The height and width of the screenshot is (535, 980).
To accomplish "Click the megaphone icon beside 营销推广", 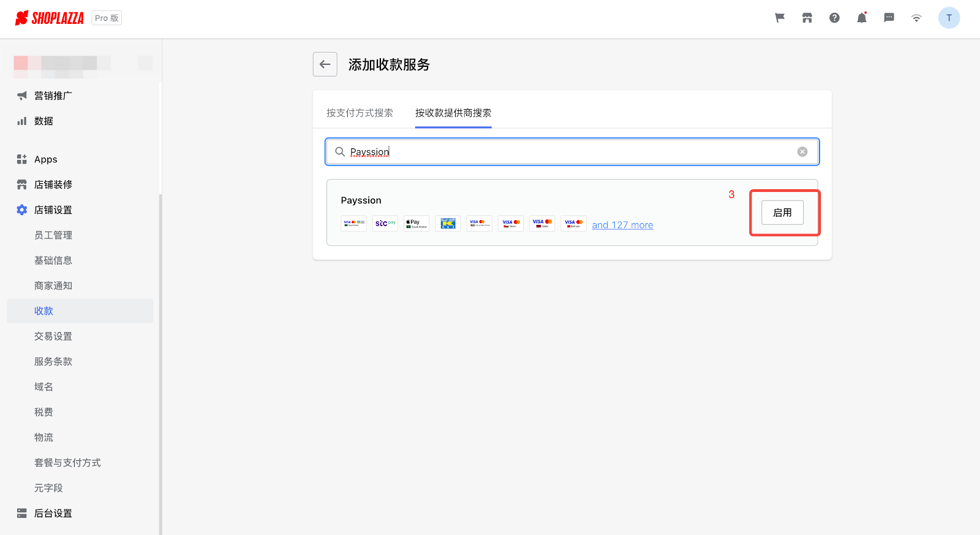I will (22, 96).
